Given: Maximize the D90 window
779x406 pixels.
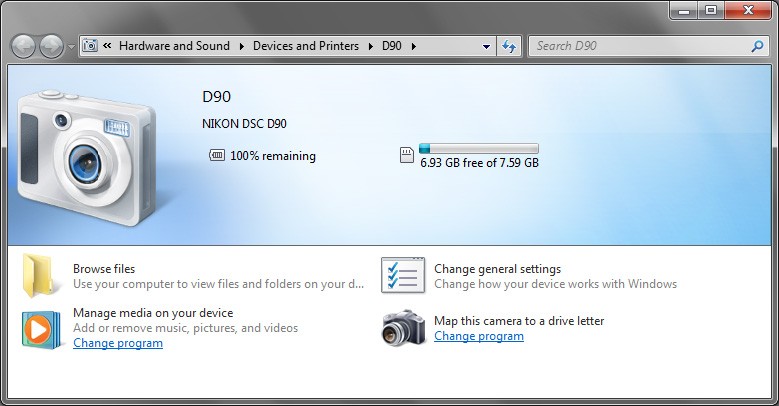Looking at the screenshot, I should pos(711,10).
